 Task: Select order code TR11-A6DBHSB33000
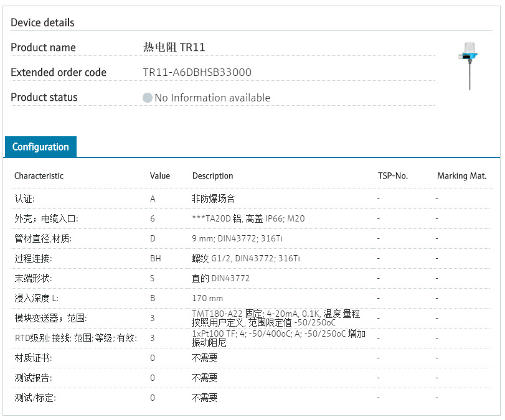[197, 72]
